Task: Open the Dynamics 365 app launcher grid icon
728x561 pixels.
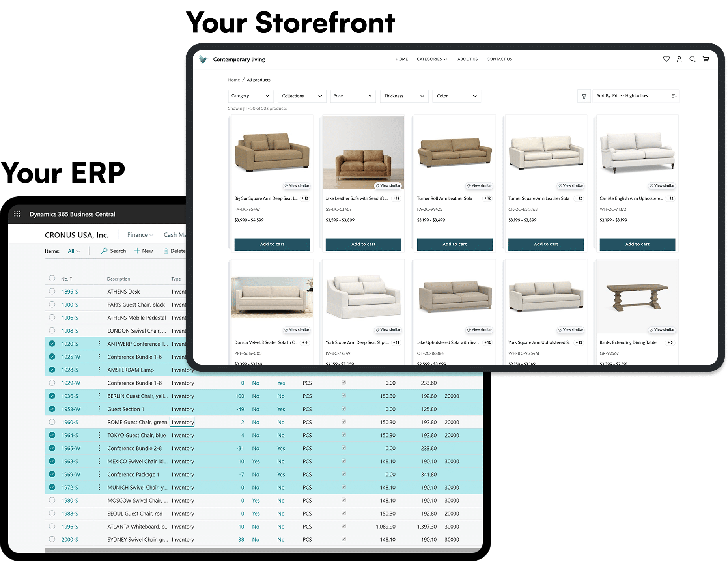Action: (x=17, y=214)
